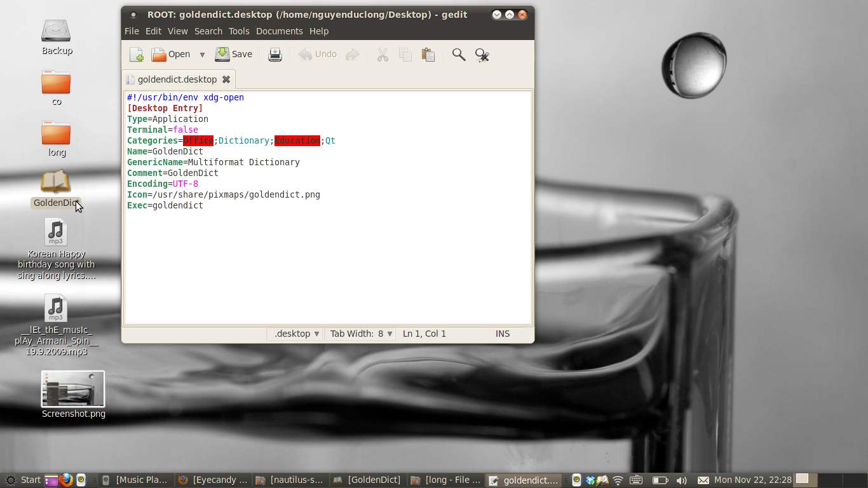Open the View menu
The image size is (868, 488).
tap(177, 31)
